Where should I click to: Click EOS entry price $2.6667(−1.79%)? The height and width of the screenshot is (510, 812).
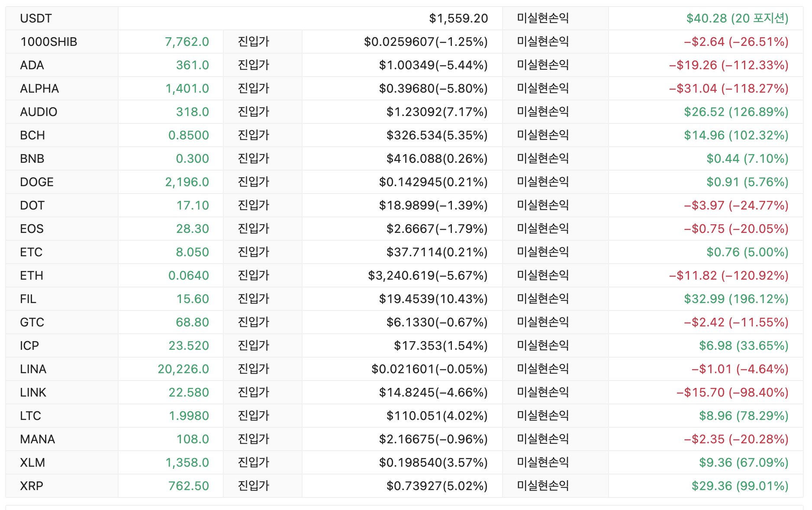tap(437, 229)
